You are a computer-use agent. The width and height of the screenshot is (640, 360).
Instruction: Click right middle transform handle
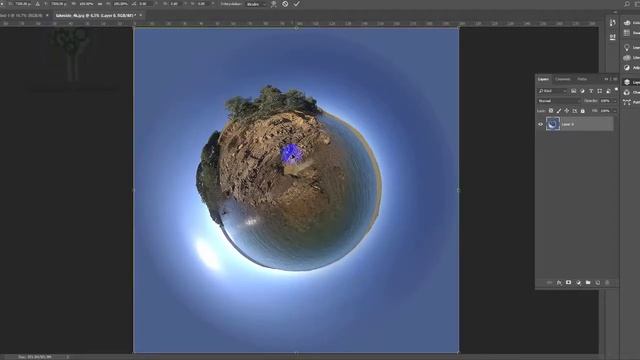pos(459,190)
